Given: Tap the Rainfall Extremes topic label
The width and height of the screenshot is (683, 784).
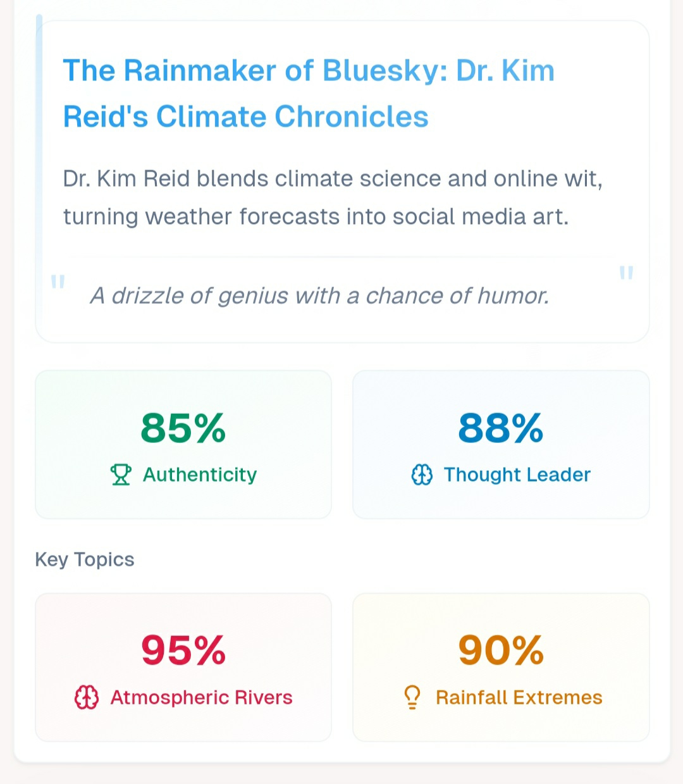Looking at the screenshot, I should click(519, 697).
